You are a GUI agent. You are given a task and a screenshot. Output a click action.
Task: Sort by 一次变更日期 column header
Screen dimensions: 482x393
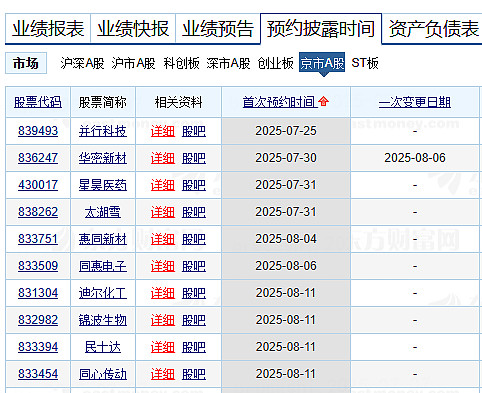coord(415,102)
